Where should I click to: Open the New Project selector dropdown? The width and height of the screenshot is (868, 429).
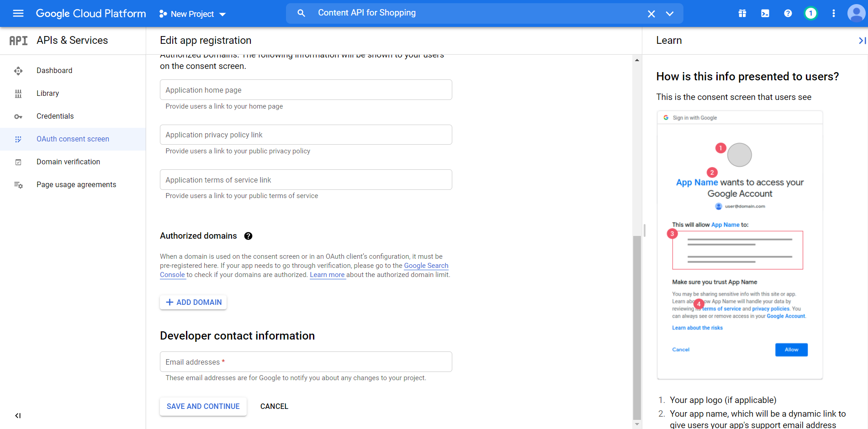coord(192,14)
